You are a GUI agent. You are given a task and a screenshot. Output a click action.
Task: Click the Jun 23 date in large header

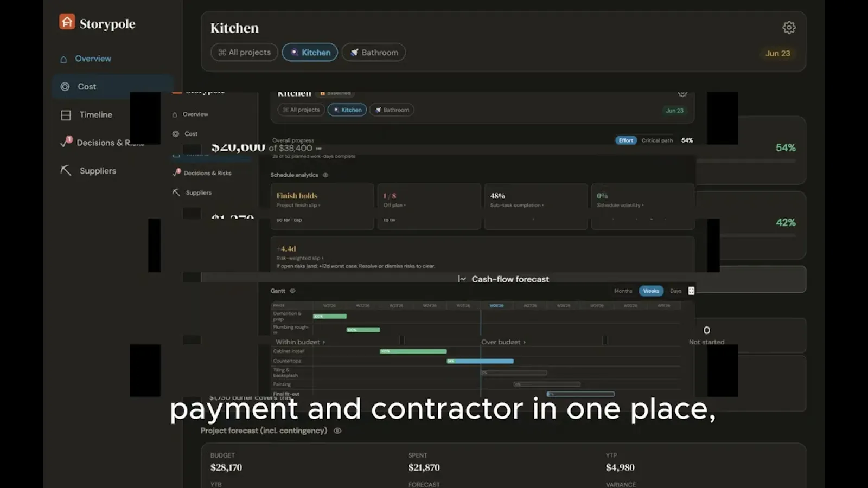click(x=777, y=53)
